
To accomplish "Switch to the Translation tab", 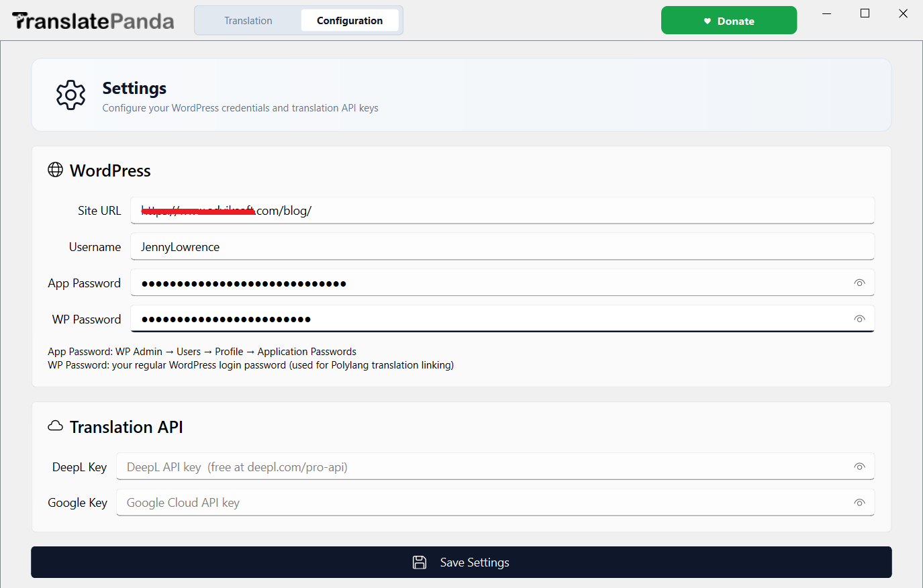I will (248, 21).
